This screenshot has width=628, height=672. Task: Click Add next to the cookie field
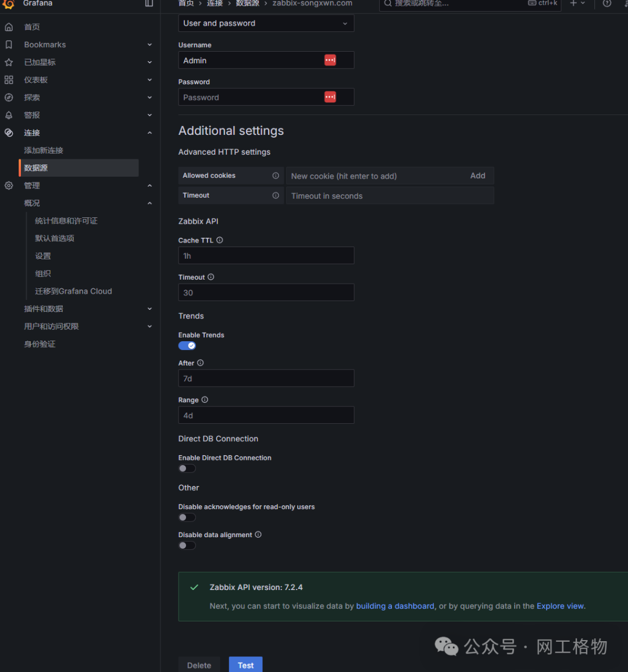point(477,176)
